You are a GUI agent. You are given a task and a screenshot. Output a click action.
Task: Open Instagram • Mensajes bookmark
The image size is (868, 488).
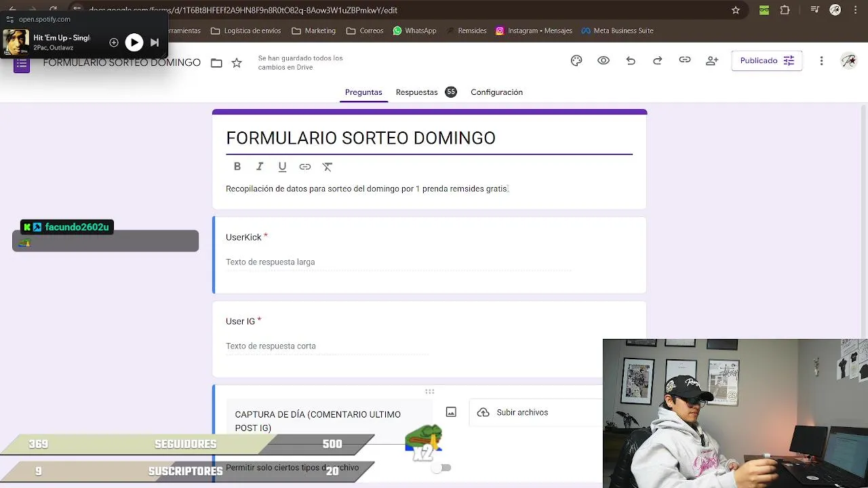[534, 30]
